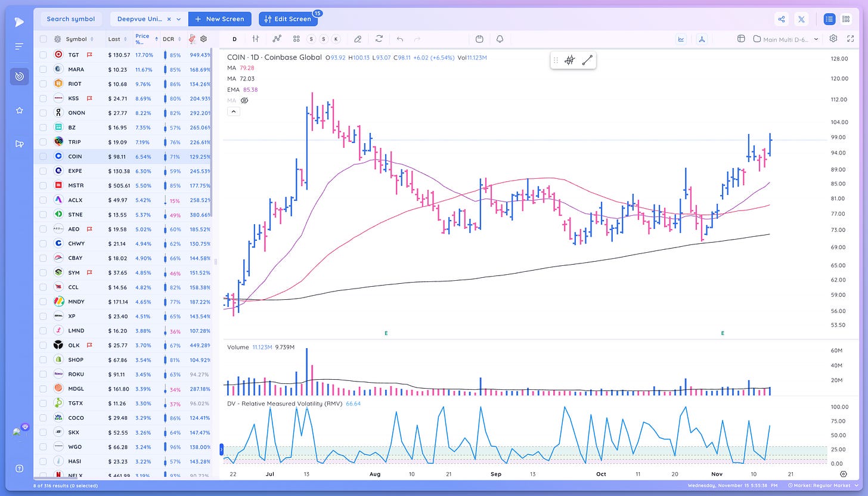Open the layout panel icon beside Main Multi
868x496 pixels.
click(x=741, y=39)
